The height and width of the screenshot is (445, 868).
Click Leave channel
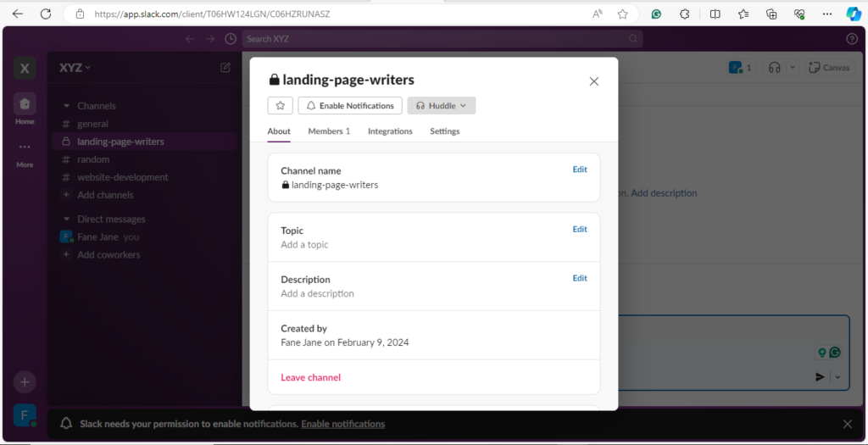(x=310, y=377)
